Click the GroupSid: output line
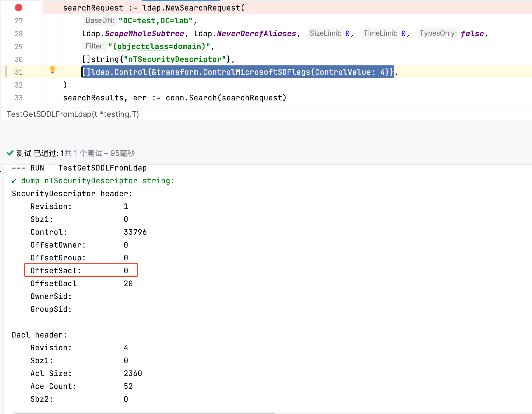532x414 pixels. (x=51, y=309)
